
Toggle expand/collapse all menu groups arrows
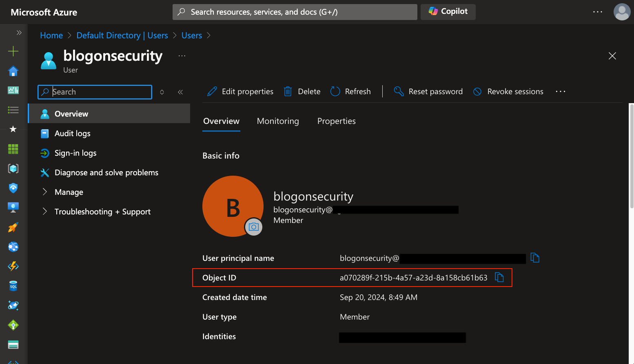(162, 92)
